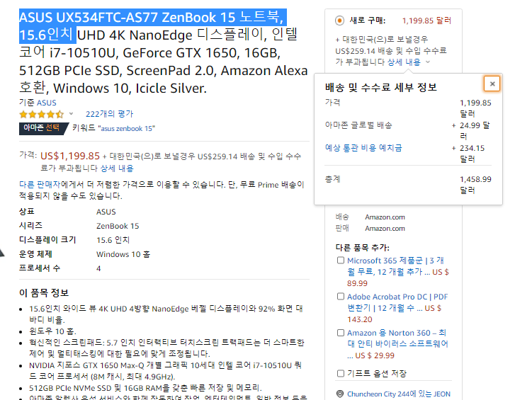Open 상세 내용 link under main price

tap(117, 168)
